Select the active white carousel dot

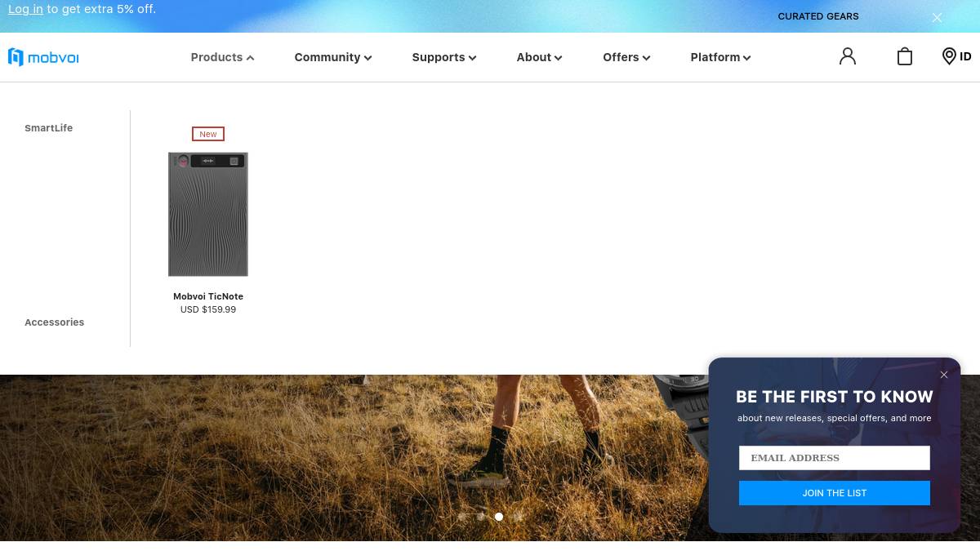tap(499, 517)
